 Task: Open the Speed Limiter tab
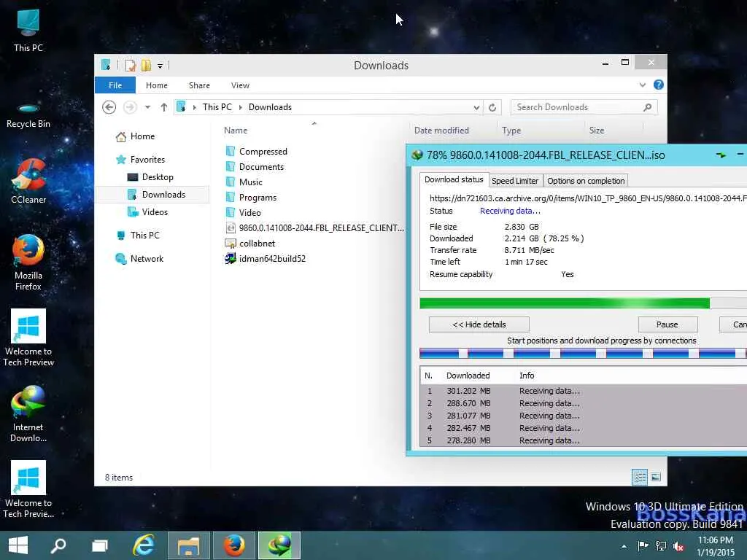[514, 181]
